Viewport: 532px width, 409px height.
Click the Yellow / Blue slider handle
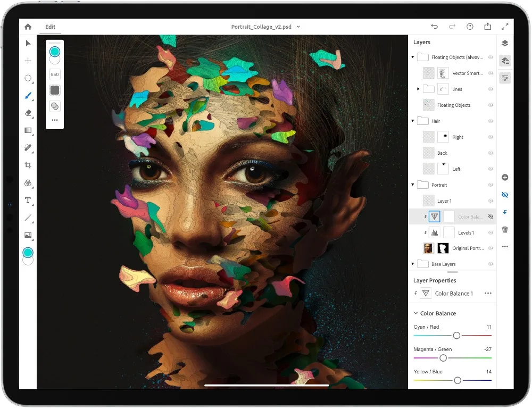pos(458,380)
